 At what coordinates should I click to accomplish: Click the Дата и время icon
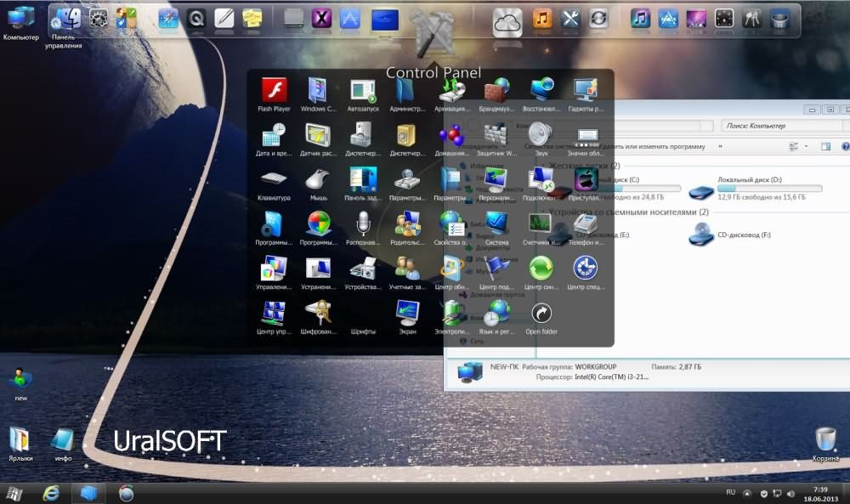[274, 135]
